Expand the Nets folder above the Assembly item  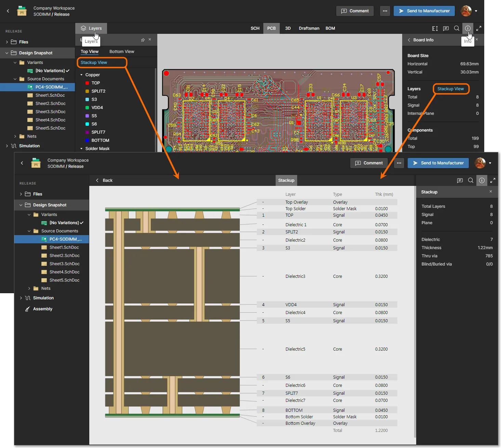pyautogui.click(x=29, y=288)
